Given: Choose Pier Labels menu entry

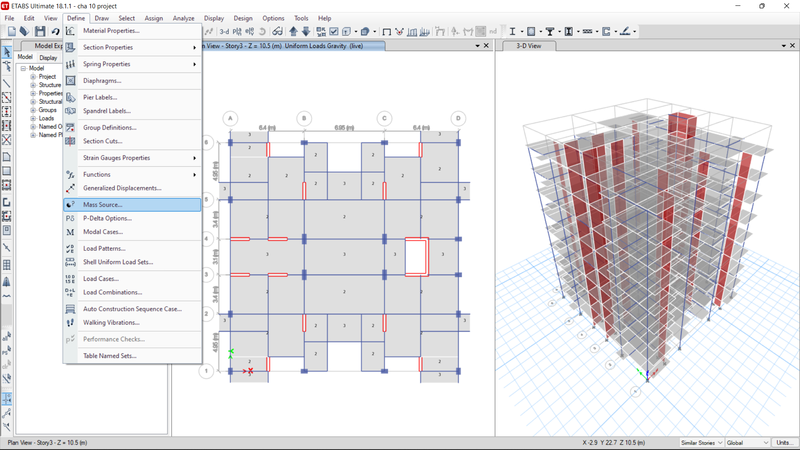Looking at the screenshot, I should (x=133, y=97).
